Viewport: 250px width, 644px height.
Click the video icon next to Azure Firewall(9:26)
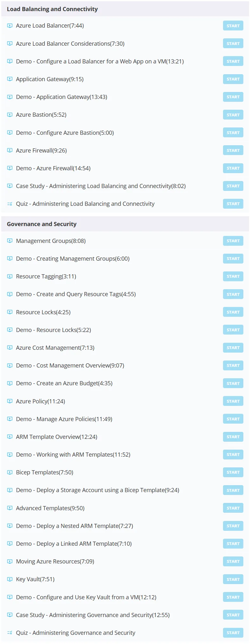[10, 150]
